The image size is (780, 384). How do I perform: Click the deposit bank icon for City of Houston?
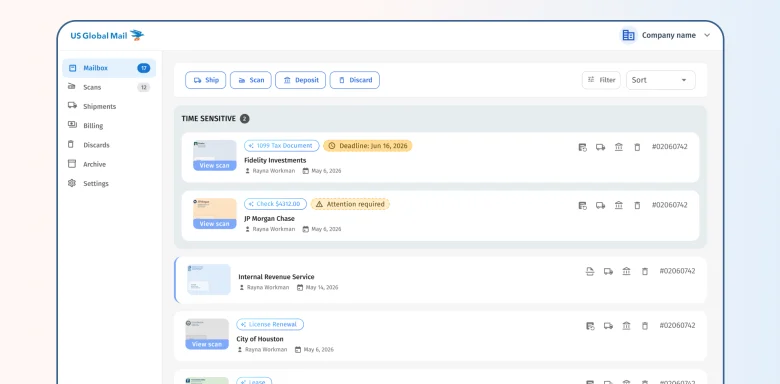coord(626,326)
